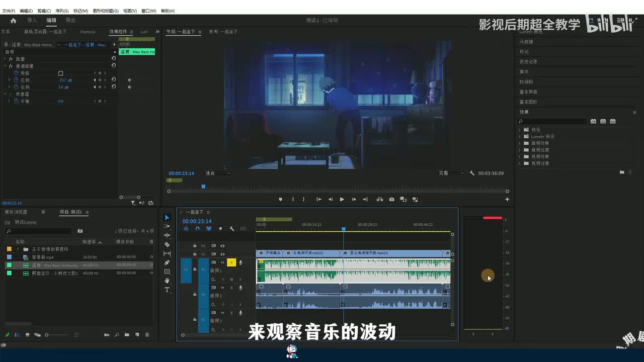The height and width of the screenshot is (362, 644).
Task: Mute audio track 音频2
Action: coord(222,288)
